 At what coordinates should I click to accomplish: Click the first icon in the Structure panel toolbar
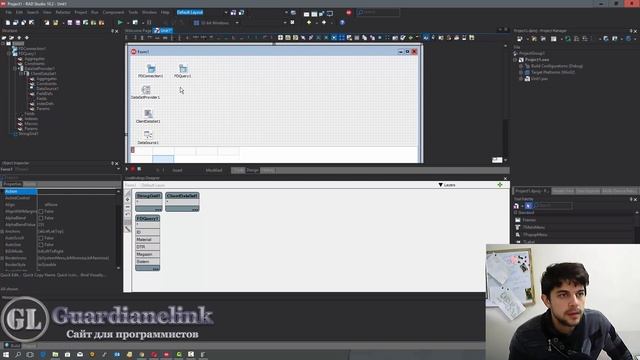click(x=4, y=38)
